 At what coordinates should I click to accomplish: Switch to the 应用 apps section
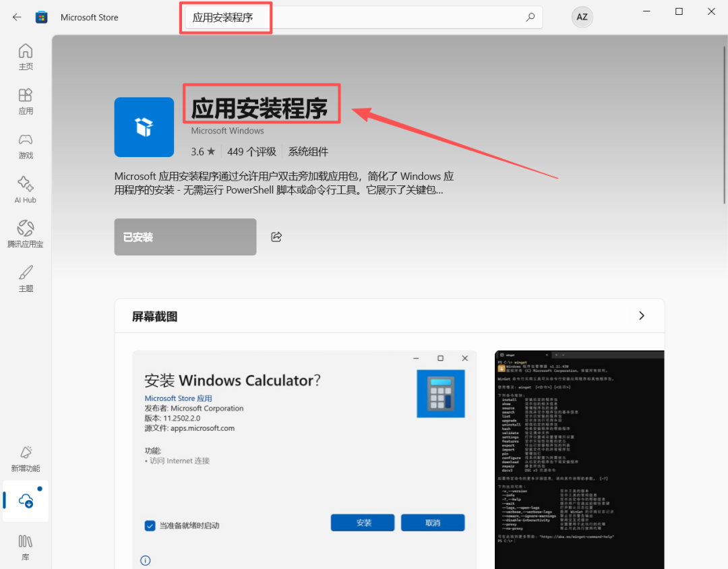tap(26, 101)
